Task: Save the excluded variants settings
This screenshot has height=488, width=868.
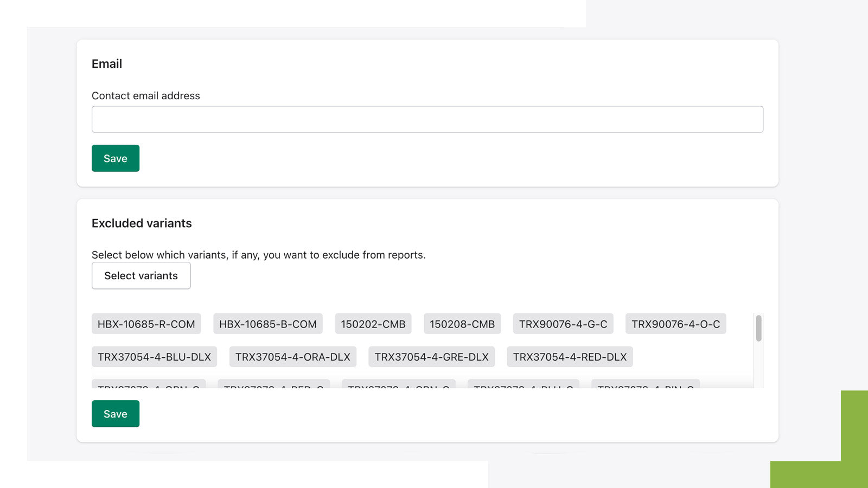Action: pos(115,414)
